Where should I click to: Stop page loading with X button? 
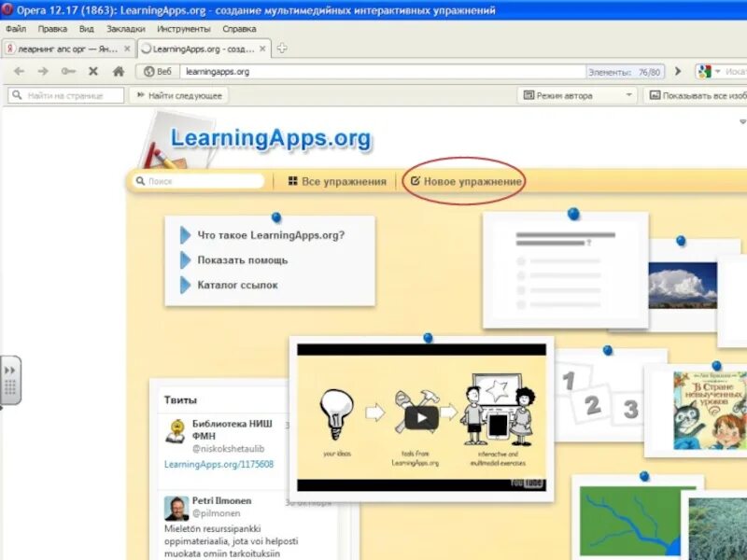click(93, 72)
